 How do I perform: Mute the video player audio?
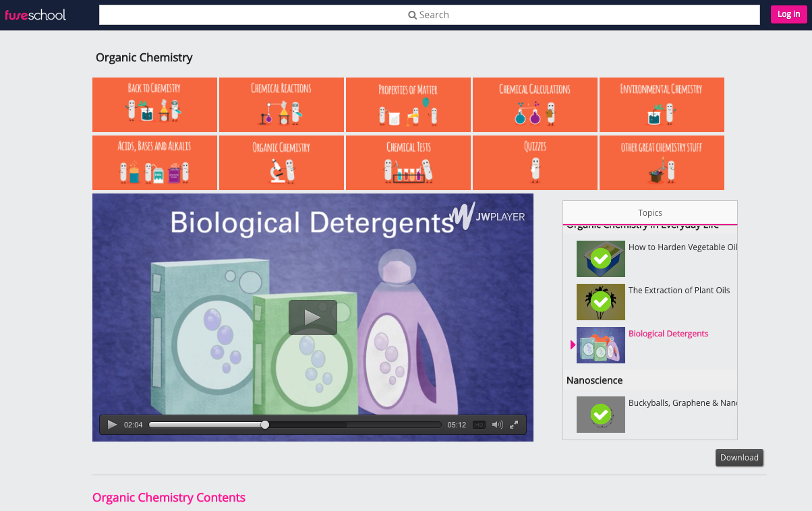497,425
